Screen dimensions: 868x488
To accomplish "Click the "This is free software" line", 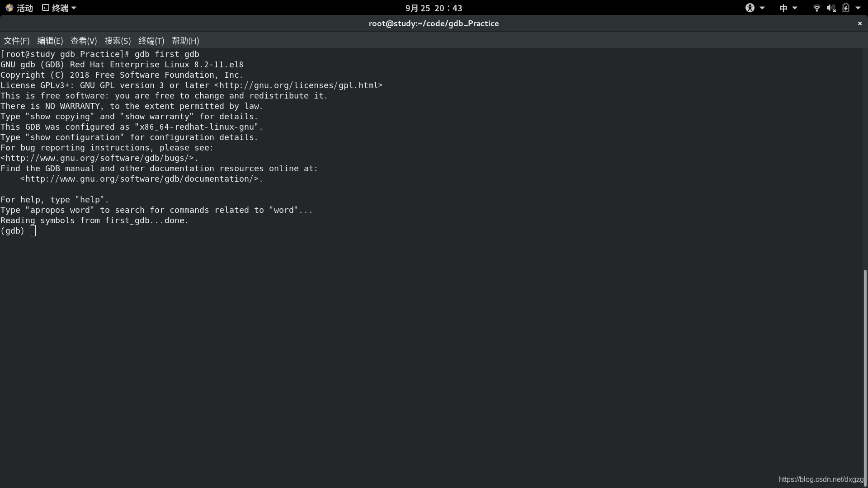I will click(x=164, y=96).
